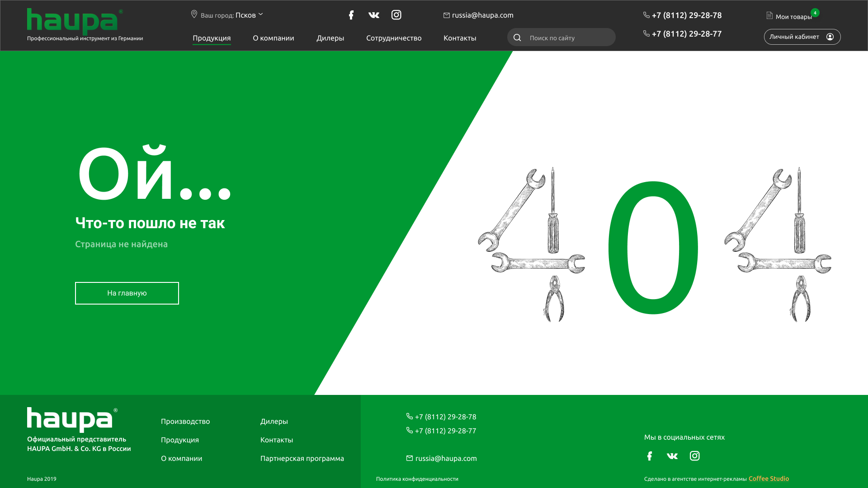Click the На главную button
Screen dimensions: 868x488
[127, 293]
